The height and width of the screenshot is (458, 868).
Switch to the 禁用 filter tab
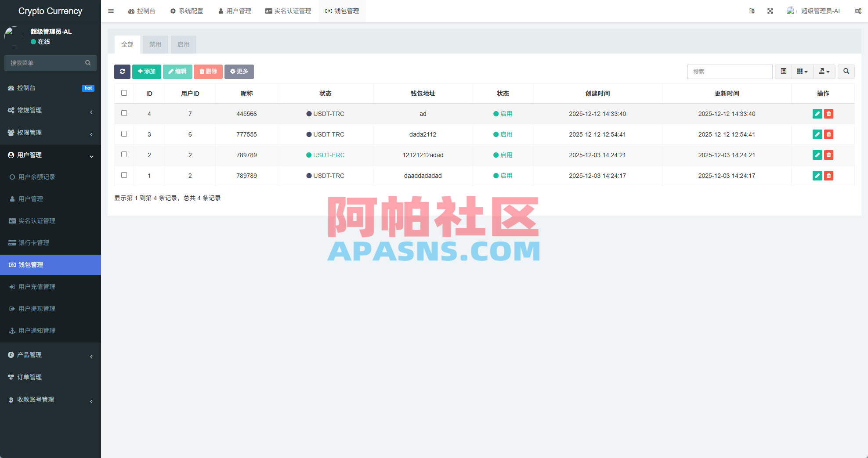click(x=156, y=44)
